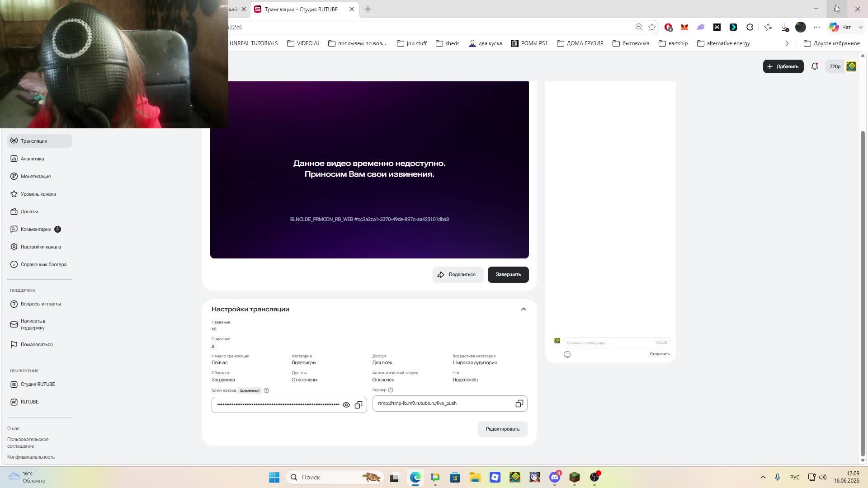The height and width of the screenshot is (488, 868).
Task: Open Вопросы и ответы
Action: [40, 304]
